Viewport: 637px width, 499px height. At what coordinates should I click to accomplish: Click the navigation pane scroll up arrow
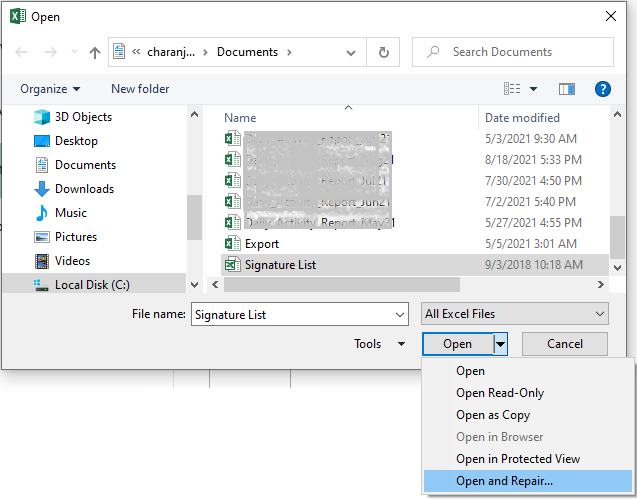[x=195, y=115]
